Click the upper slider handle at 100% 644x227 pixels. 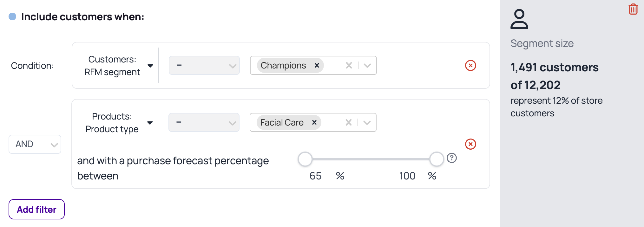point(437,159)
